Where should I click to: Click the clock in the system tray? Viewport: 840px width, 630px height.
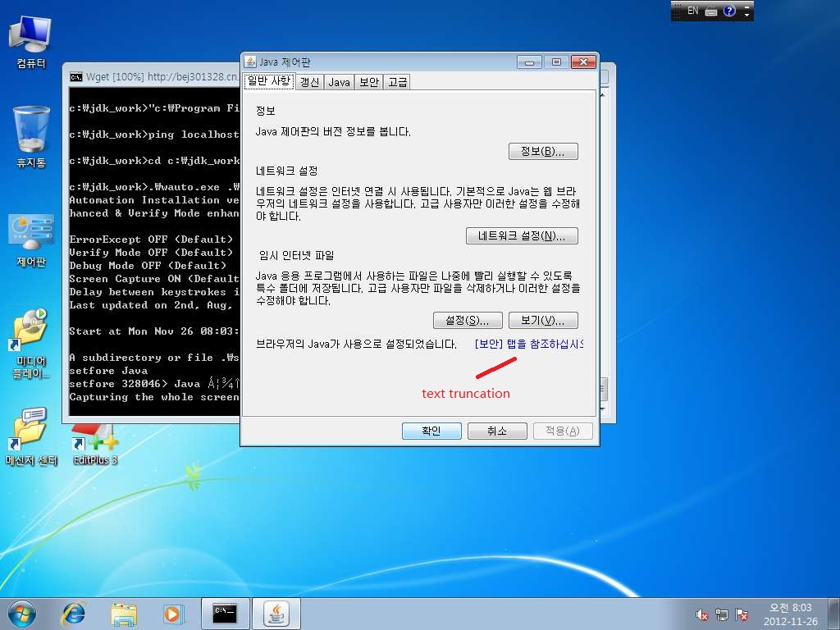tap(790, 614)
